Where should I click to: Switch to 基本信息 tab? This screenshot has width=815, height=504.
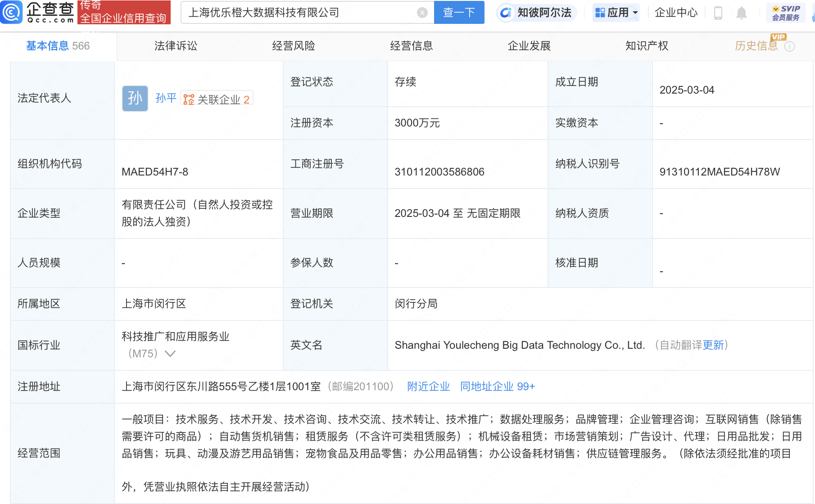pyautogui.click(x=58, y=46)
